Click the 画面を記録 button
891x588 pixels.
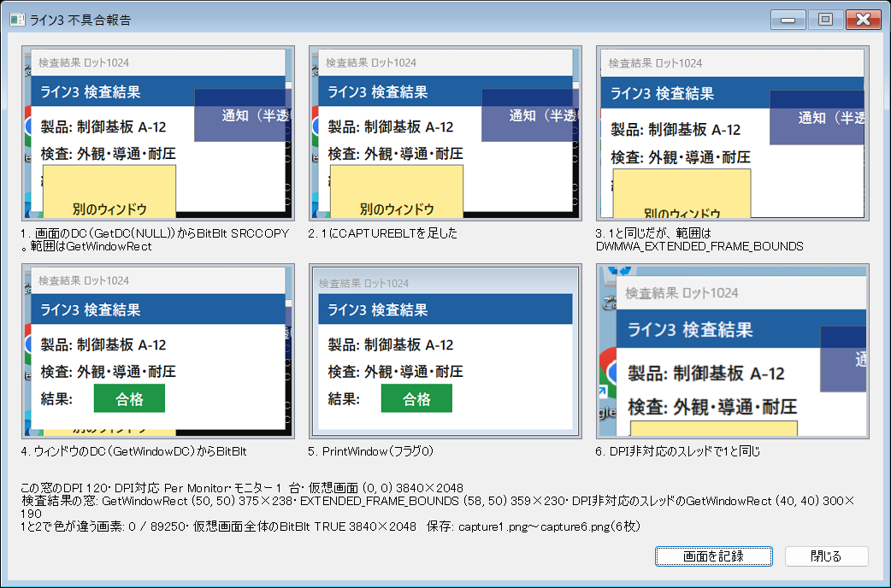click(x=714, y=556)
